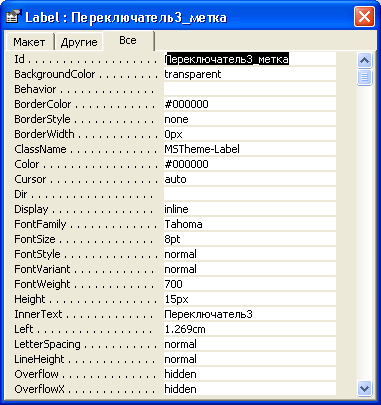This screenshot has height=405, width=381.
Task: Click the scrollbar down arrow
Action: click(364, 388)
